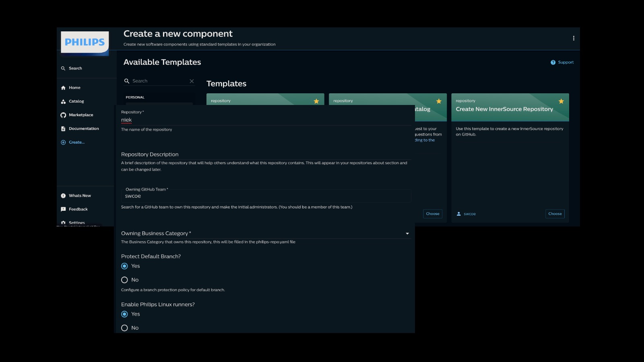
Task: Open the vertical three-dot options menu
Action: [574, 38]
